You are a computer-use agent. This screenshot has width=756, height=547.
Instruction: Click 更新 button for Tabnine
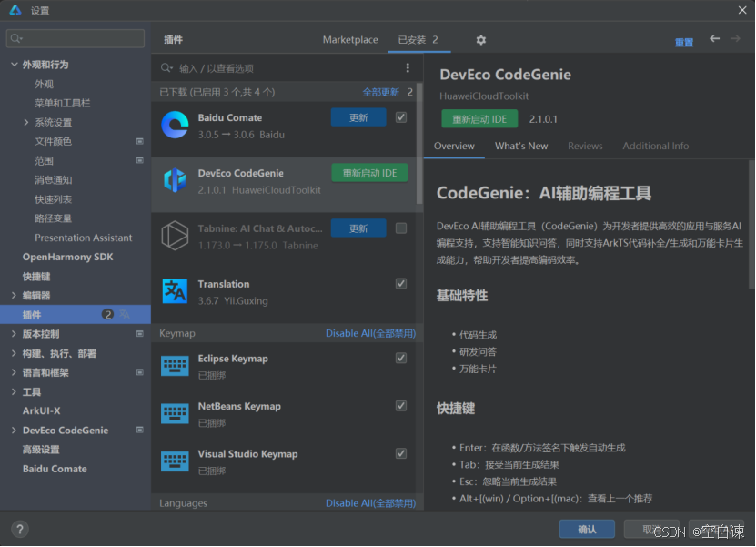pos(358,228)
